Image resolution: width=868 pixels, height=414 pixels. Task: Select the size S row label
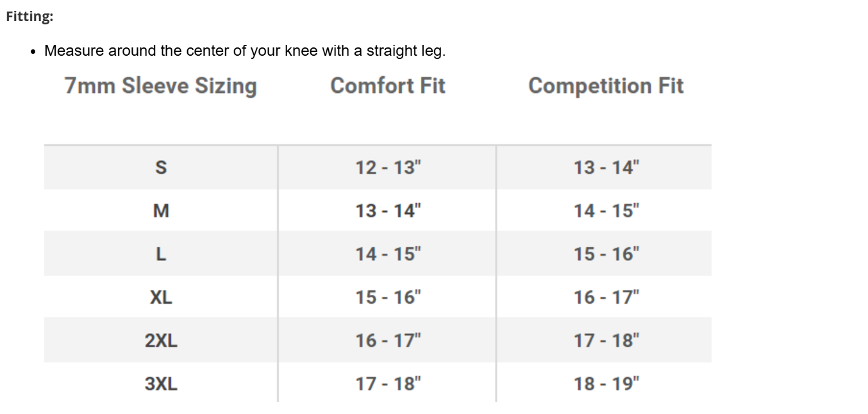161,168
